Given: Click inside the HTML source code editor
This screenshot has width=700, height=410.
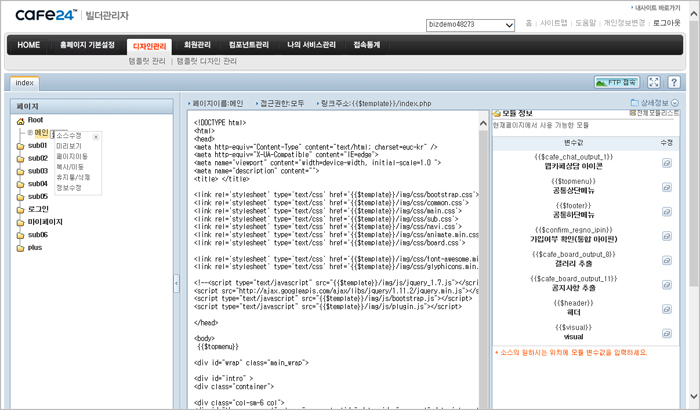Looking at the screenshot, I should (333, 260).
